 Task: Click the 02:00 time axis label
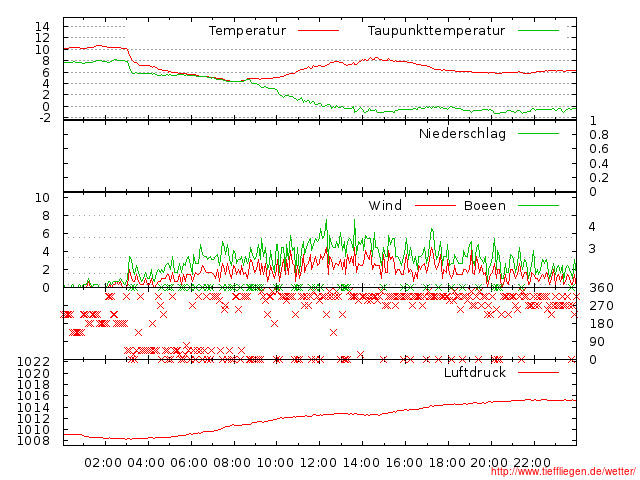coord(103,463)
